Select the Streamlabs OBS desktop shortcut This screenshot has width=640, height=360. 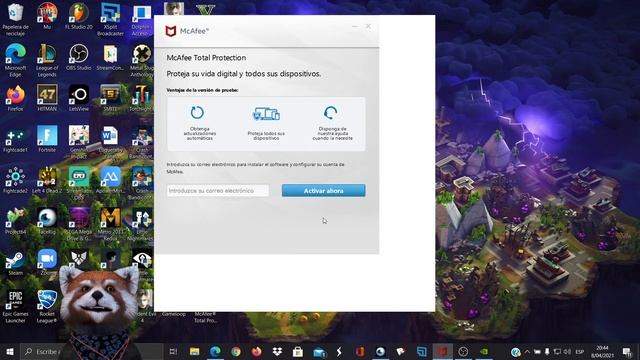[79, 183]
